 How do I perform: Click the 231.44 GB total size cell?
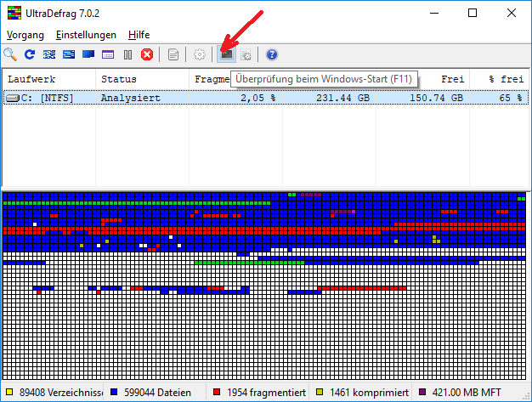click(342, 98)
